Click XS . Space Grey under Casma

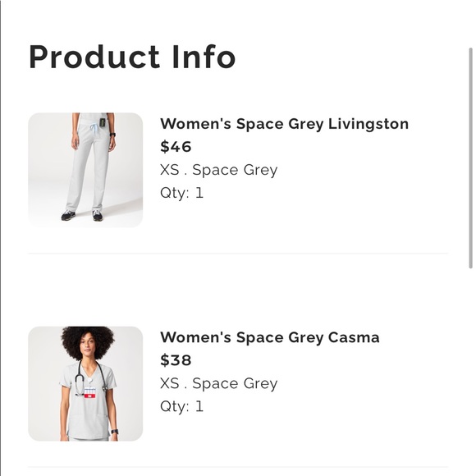coord(218,383)
